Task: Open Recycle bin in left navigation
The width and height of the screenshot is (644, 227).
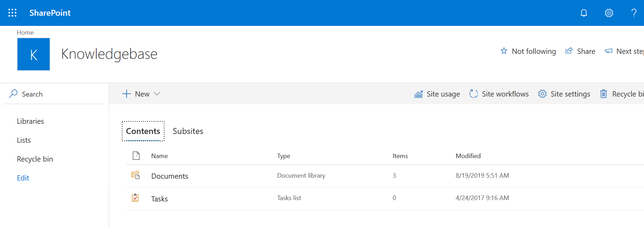Action: tap(35, 159)
